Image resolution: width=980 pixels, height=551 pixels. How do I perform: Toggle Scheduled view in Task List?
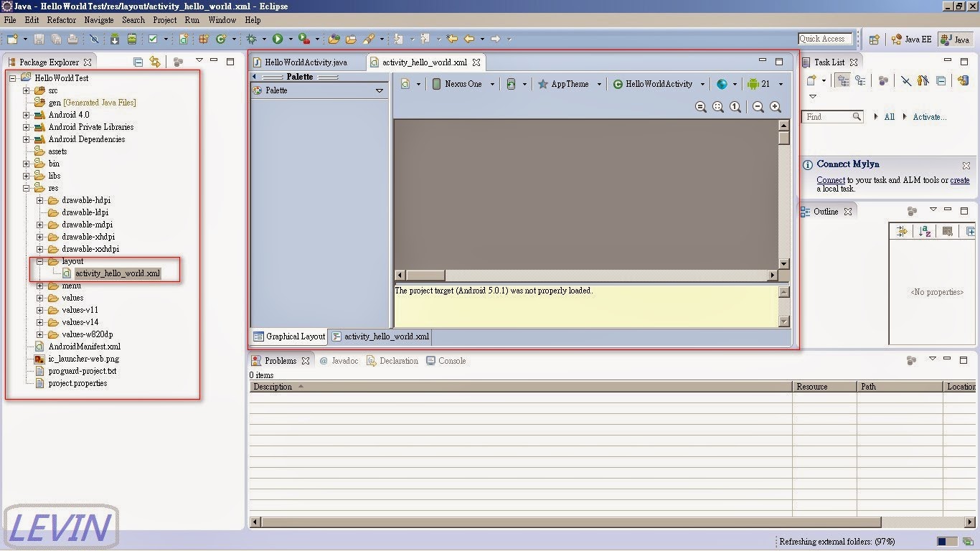[x=860, y=81]
